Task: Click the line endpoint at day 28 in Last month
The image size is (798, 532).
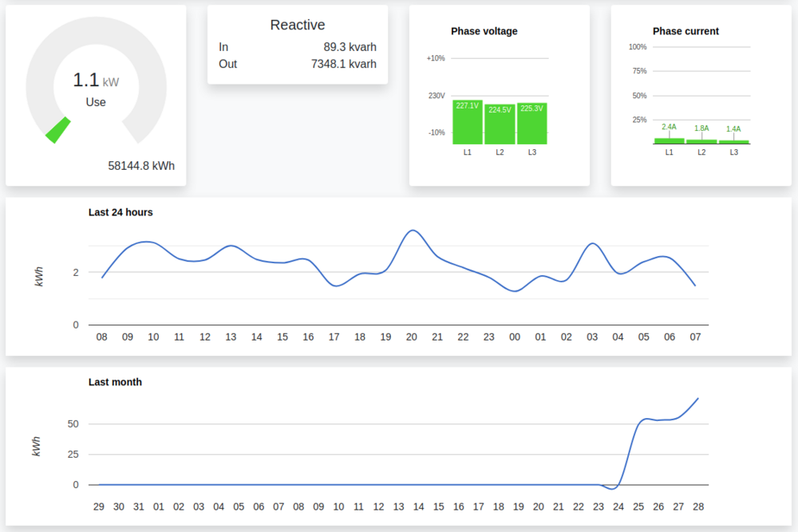Action: point(698,398)
